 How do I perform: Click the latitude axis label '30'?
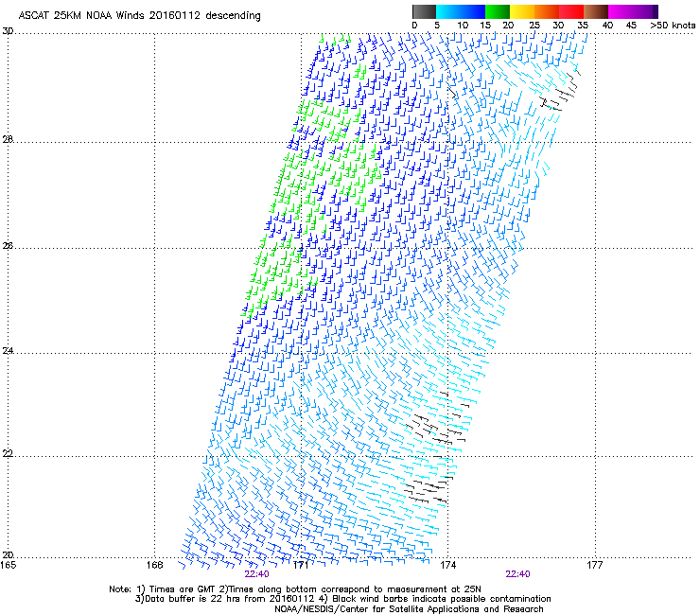8,31
